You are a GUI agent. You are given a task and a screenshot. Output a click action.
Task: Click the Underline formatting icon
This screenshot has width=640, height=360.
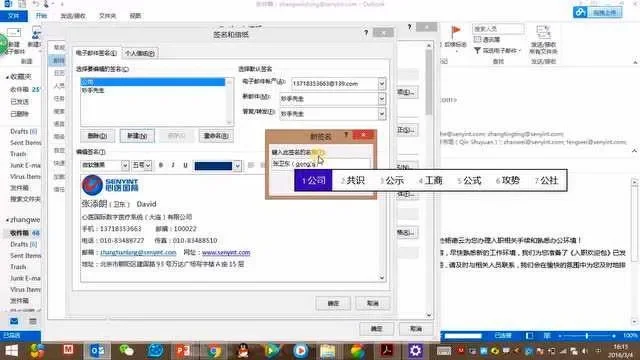(185, 165)
